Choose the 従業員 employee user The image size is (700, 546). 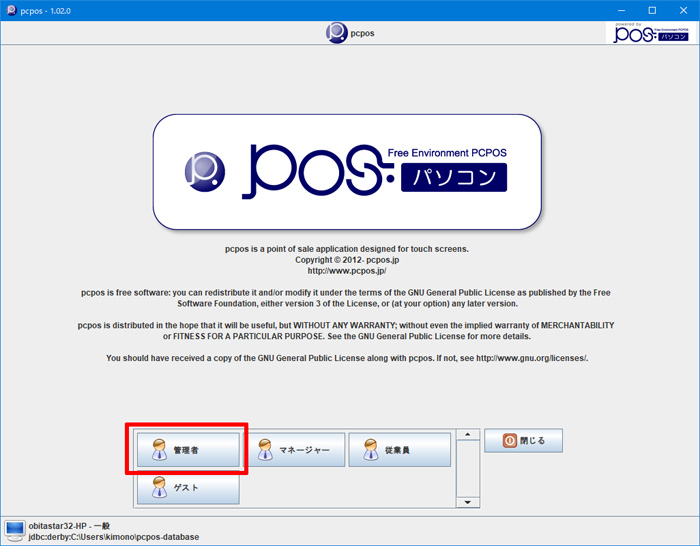400,450
